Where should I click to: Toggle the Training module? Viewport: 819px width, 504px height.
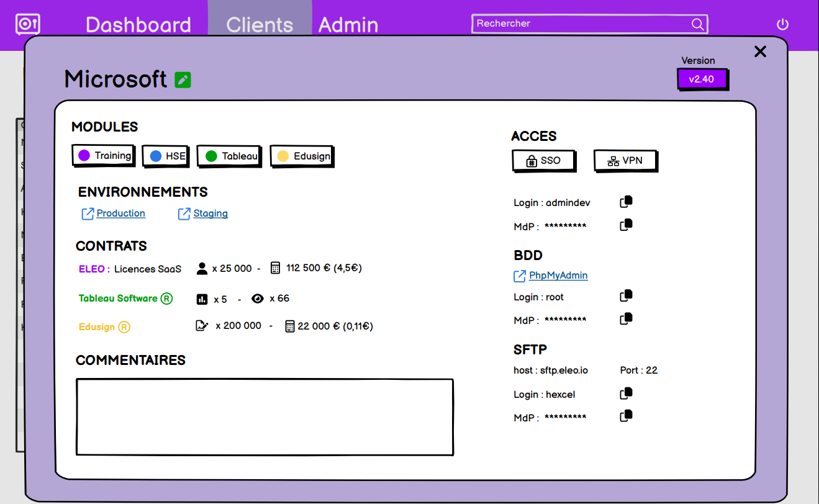[103, 155]
